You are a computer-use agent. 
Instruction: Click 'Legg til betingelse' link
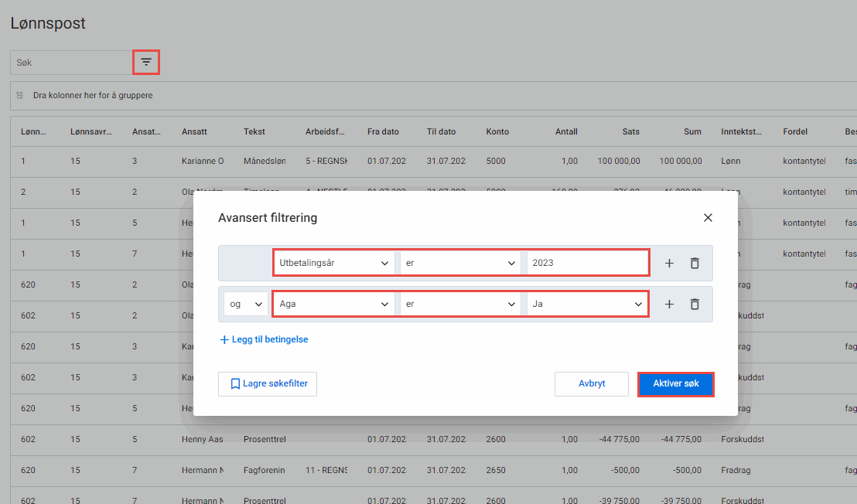(x=264, y=339)
